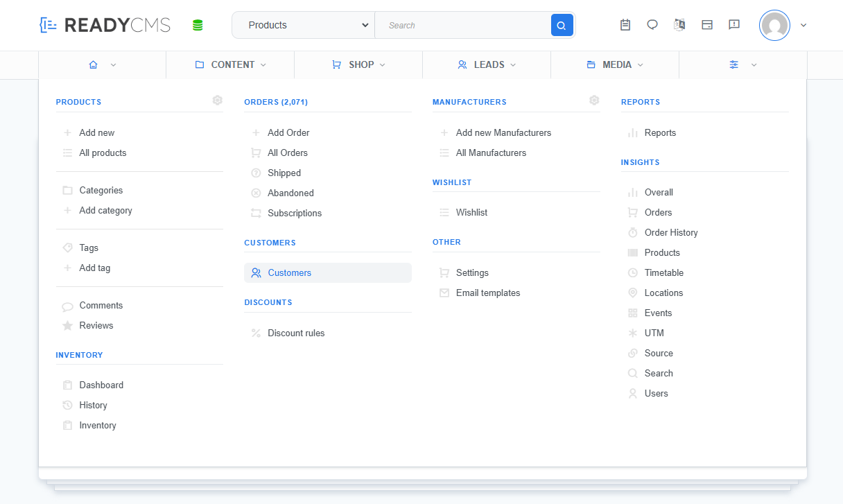843x504 pixels.
Task: Expand the account menu chevron
Action: [x=803, y=26]
